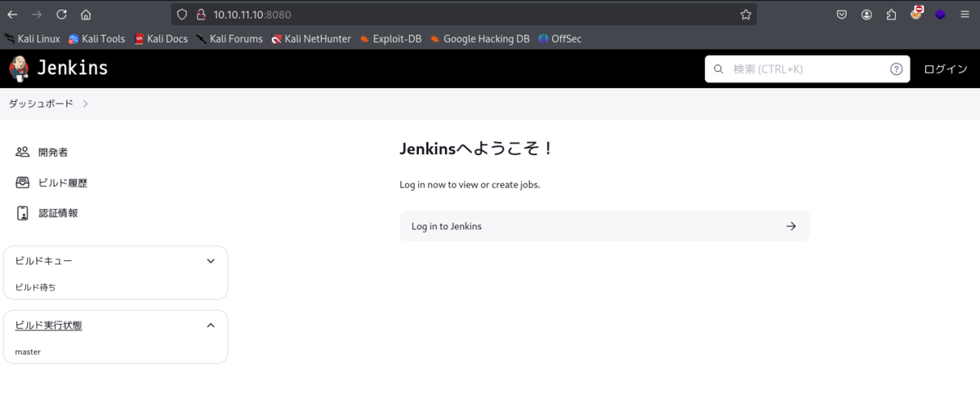Click the browser forward arrow
Screen dimensions: 980x399
[x=37, y=15]
